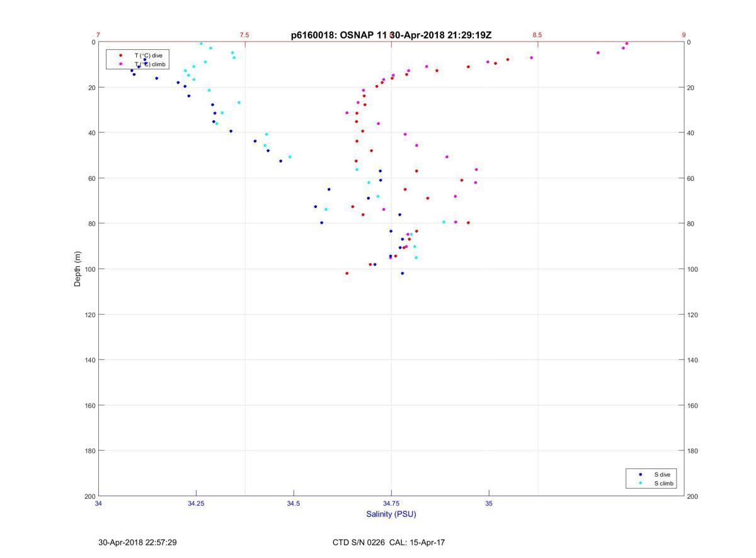
Task: Click right depth axis tick '180'
Action: click(692, 451)
